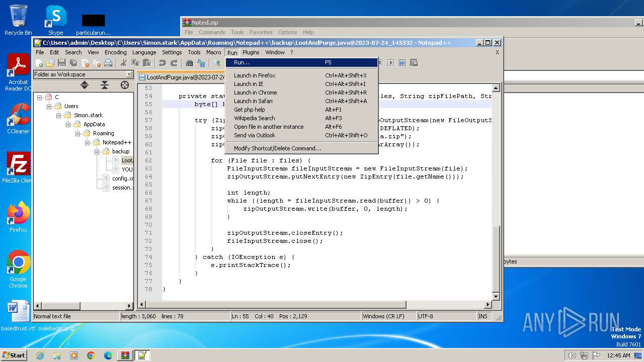Collapse the AppData folder node
644x362 pixels.
tap(68, 124)
